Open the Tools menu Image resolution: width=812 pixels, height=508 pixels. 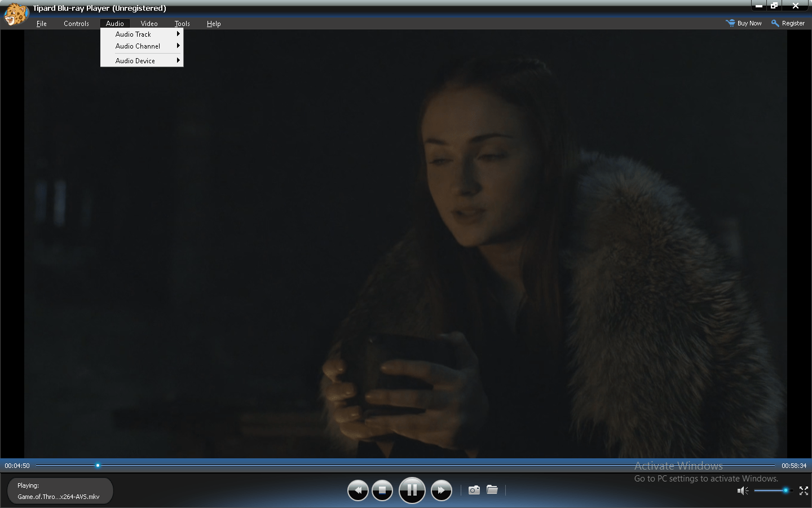tap(182, 23)
